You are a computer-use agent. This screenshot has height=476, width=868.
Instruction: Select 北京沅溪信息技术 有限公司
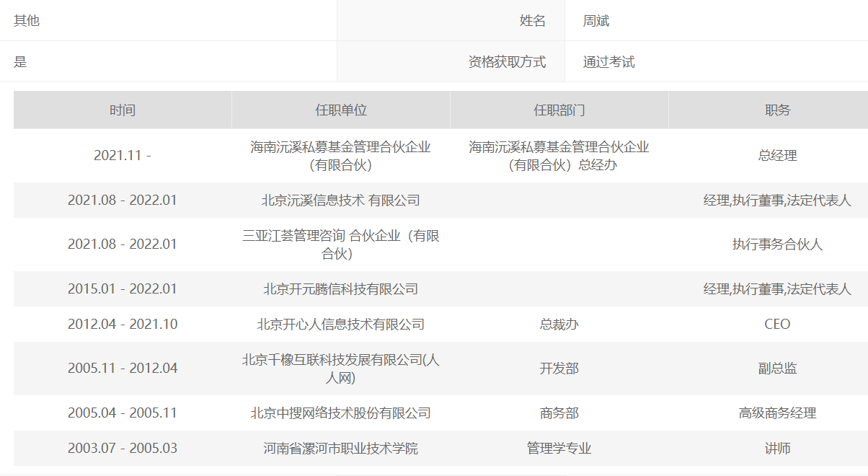341,200
